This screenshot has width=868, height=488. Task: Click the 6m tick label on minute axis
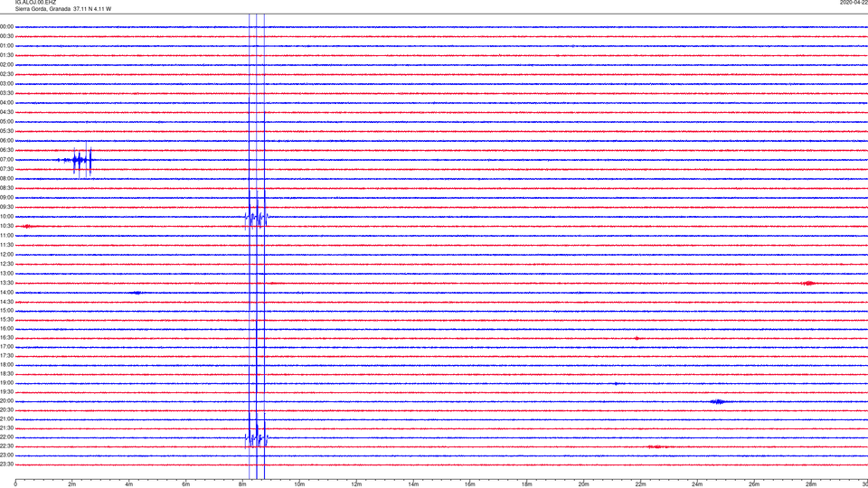186,484
